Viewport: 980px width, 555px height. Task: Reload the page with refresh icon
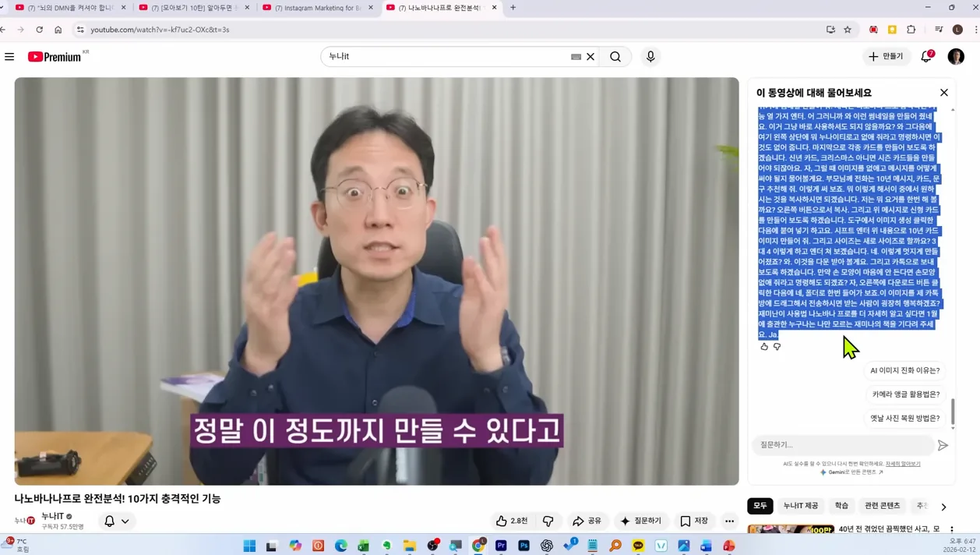39,30
